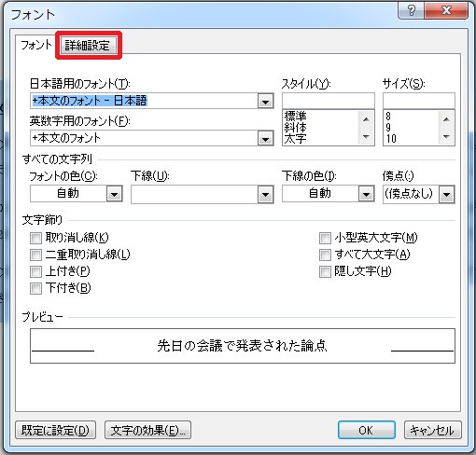Toggle the すべて大文字 checkbox
Image resolution: width=476 pixels, height=455 pixels.
(325, 255)
